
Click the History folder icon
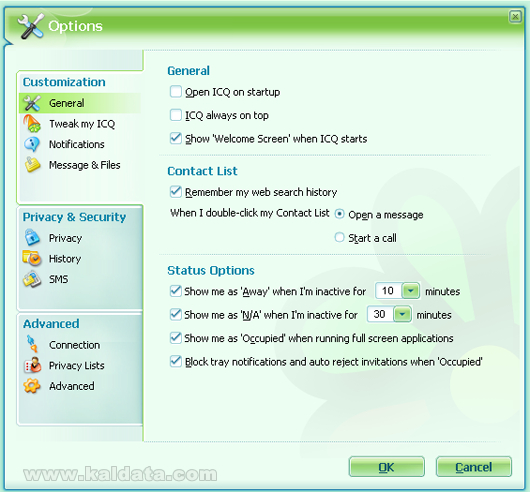click(32, 259)
